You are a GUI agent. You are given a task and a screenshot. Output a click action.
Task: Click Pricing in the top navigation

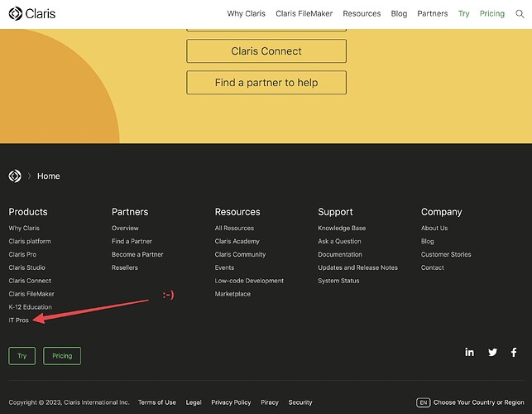pyautogui.click(x=492, y=13)
